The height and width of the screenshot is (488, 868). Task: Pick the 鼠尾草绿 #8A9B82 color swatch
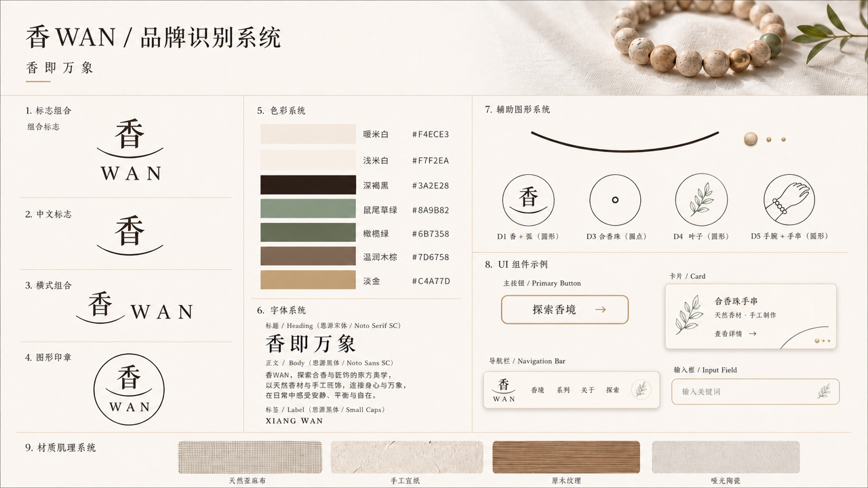[308, 209]
